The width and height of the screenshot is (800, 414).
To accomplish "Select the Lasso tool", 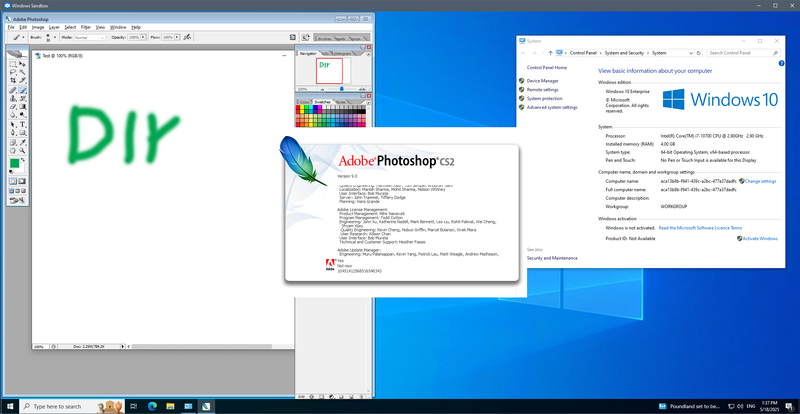I will coord(13,72).
